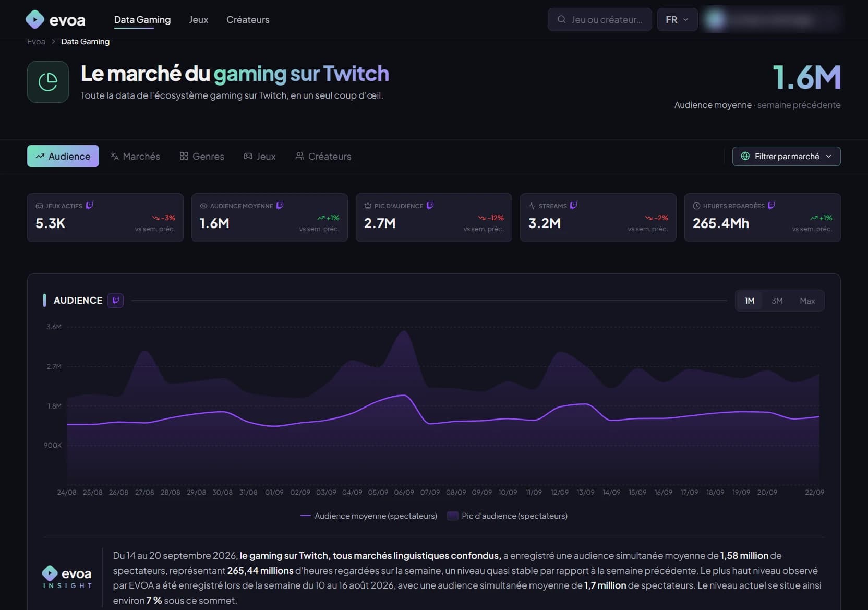Click the eye icon on Audience Moyenne card
The width and height of the screenshot is (868, 610).
tap(203, 206)
